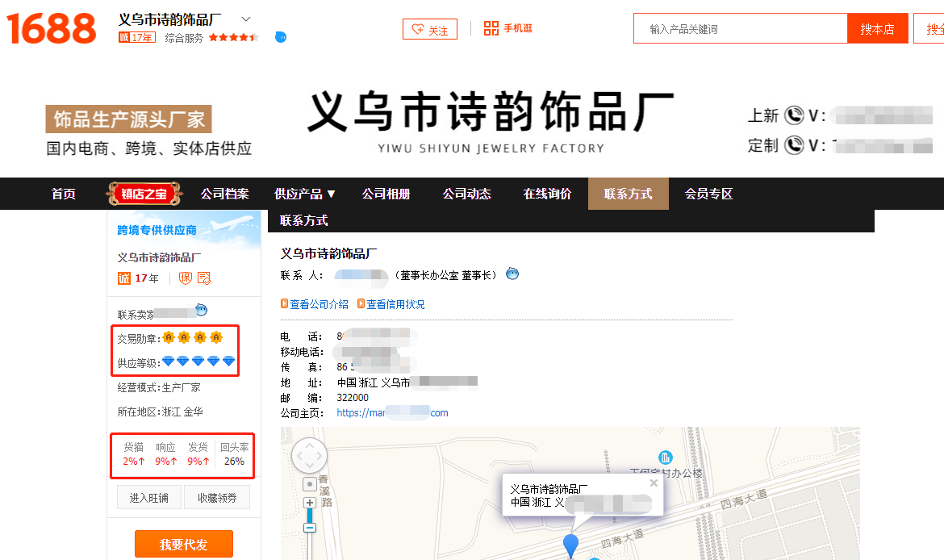Click the 诚 17年 badge in header
Image resolution: width=944 pixels, height=560 pixels.
click(137, 37)
